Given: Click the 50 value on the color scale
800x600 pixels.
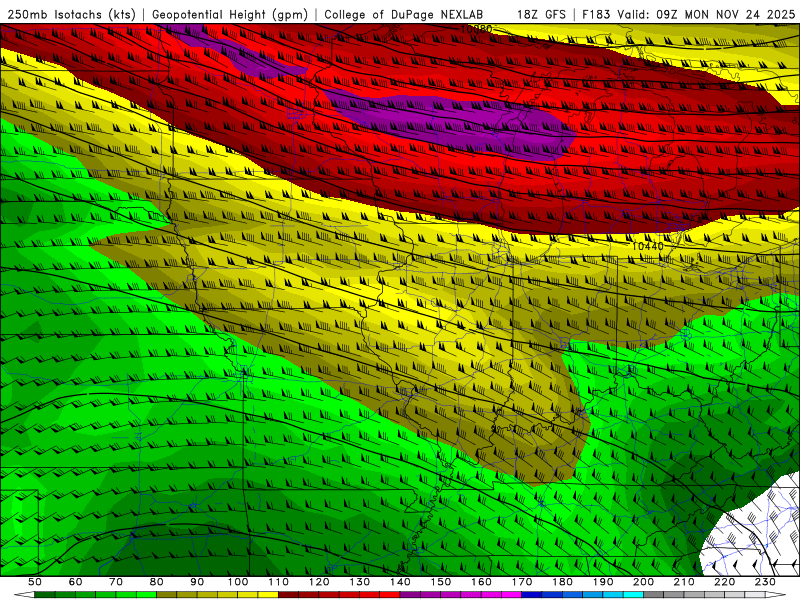Looking at the screenshot, I should (x=35, y=582).
